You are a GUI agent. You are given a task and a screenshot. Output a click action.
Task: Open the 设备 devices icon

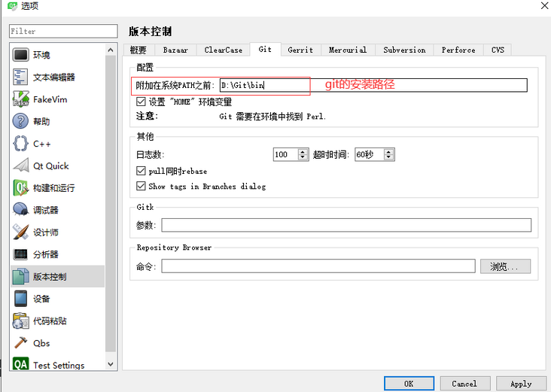tap(20, 299)
